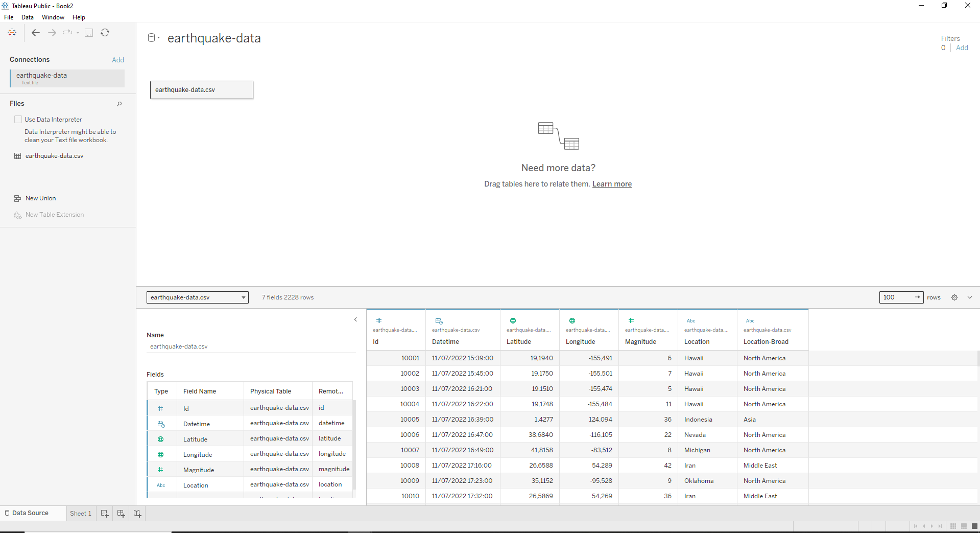Open the File menu
Image resolution: width=980 pixels, height=533 pixels.
click(9, 17)
